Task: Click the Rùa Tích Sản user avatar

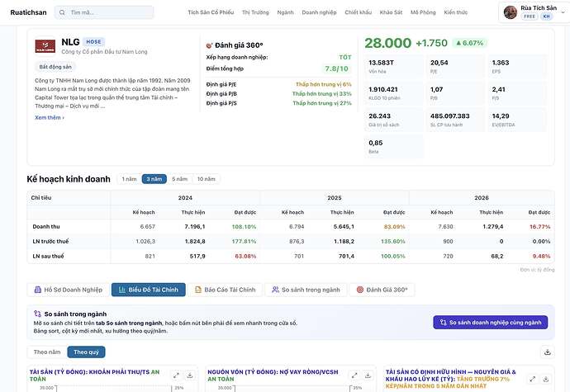Action: coord(511,12)
